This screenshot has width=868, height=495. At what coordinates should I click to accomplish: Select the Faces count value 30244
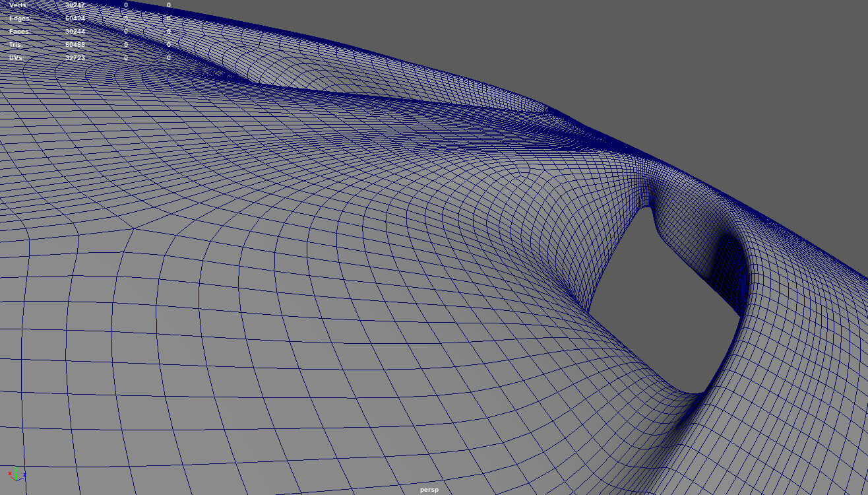coord(75,32)
